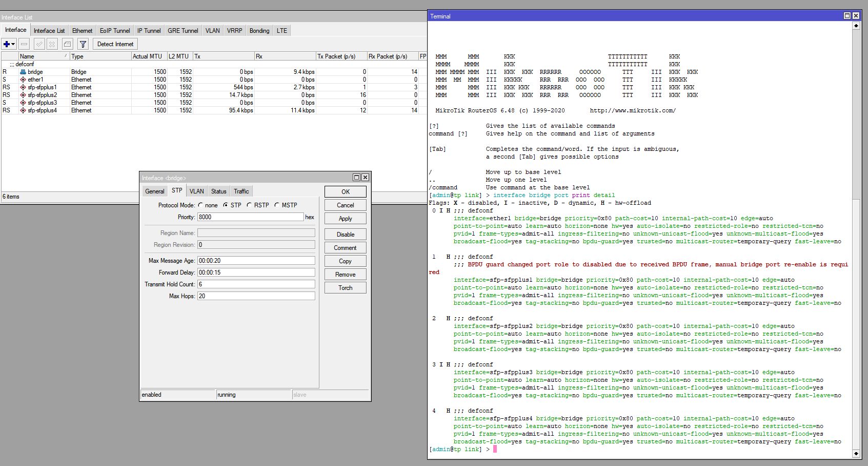
Task: Switch to Traffic tab in bridge dialog
Action: [x=241, y=191]
